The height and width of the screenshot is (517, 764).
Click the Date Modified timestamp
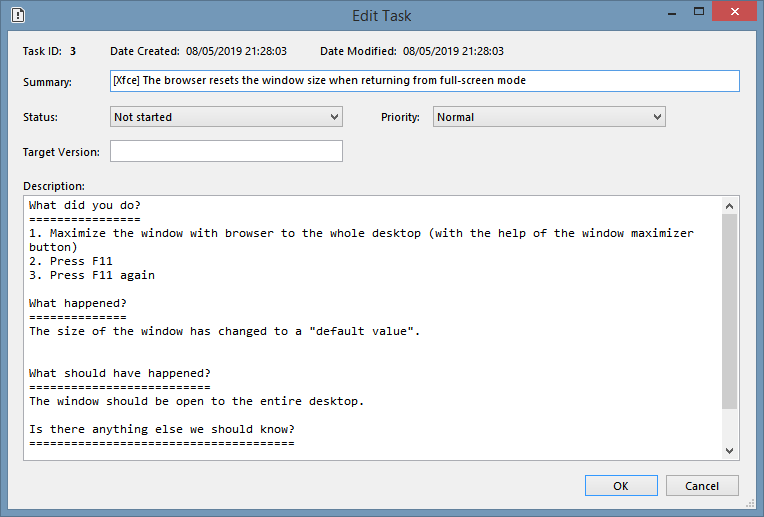click(x=453, y=51)
